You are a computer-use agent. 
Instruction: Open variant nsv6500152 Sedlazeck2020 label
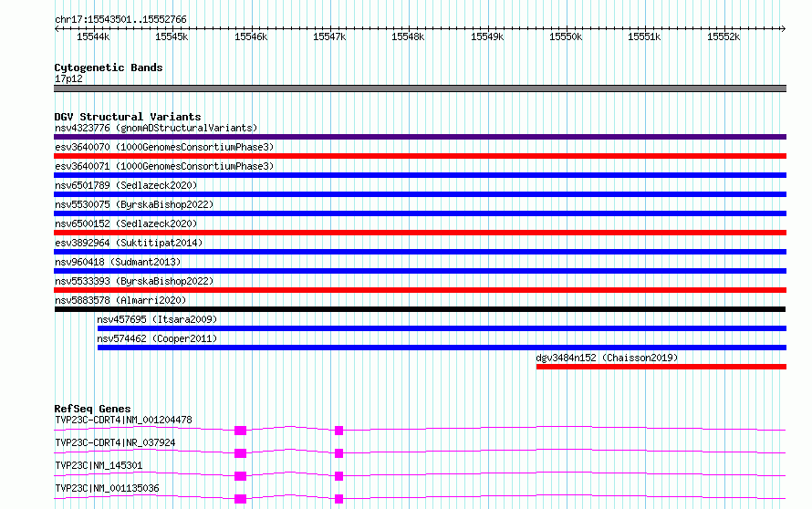(x=126, y=223)
